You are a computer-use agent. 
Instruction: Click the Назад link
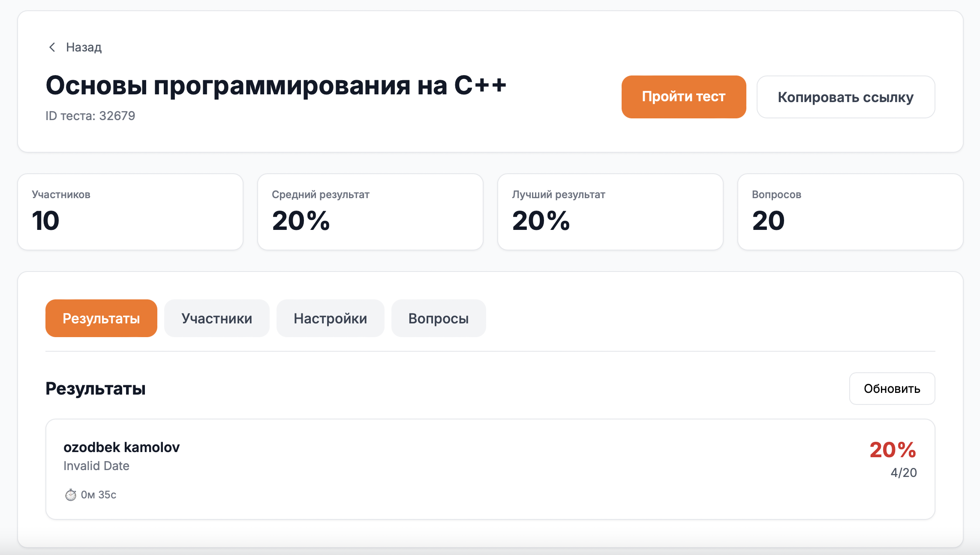84,46
